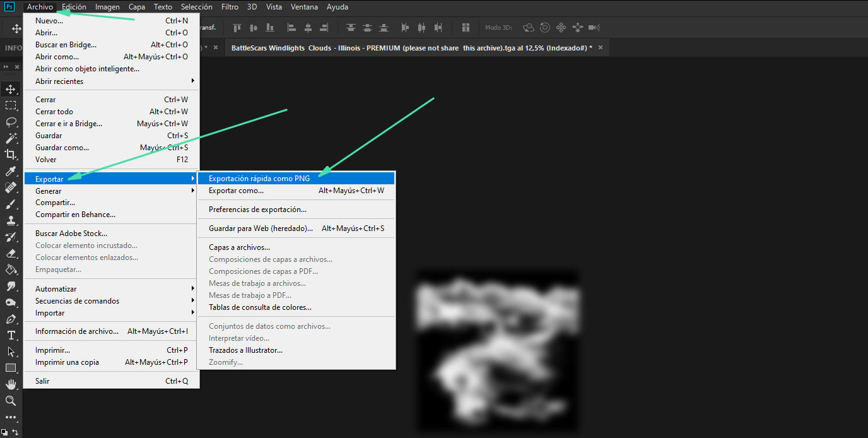
Task: Choose Capas a archivos...
Action: [x=296, y=247]
